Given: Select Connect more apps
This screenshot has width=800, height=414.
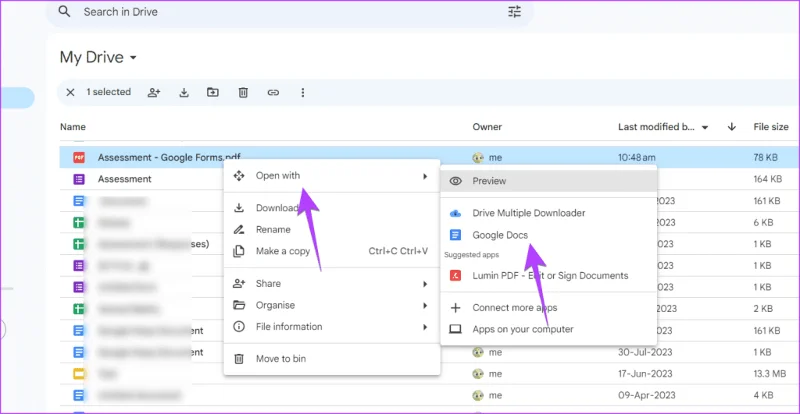Looking at the screenshot, I should (x=515, y=307).
